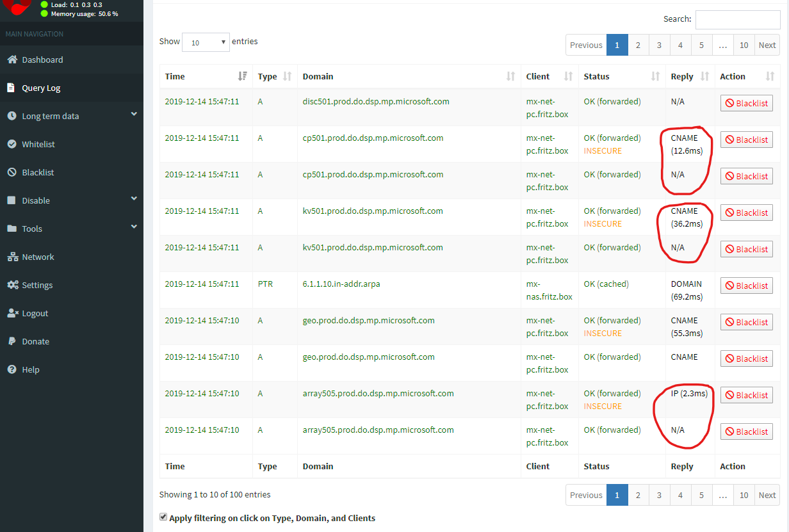Filter by domain 6.1.1.10.in-addr.arpa
Screen dimensions: 789x532
pyautogui.click(x=341, y=284)
